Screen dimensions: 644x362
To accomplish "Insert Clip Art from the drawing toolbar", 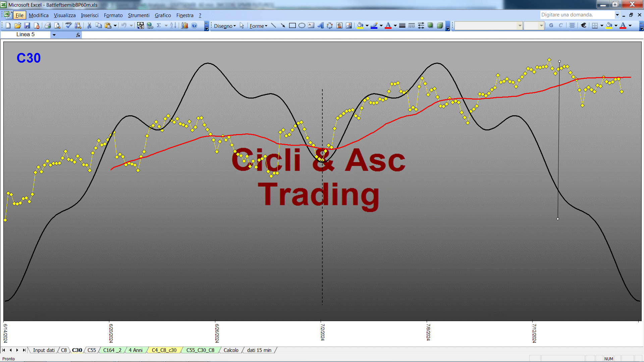I will pyautogui.click(x=339, y=25).
